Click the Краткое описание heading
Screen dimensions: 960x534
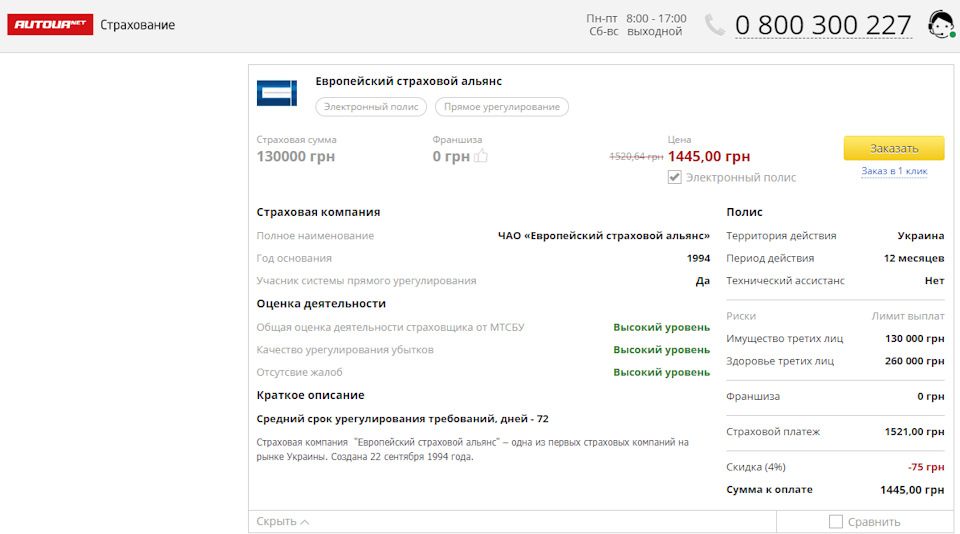[x=310, y=396]
